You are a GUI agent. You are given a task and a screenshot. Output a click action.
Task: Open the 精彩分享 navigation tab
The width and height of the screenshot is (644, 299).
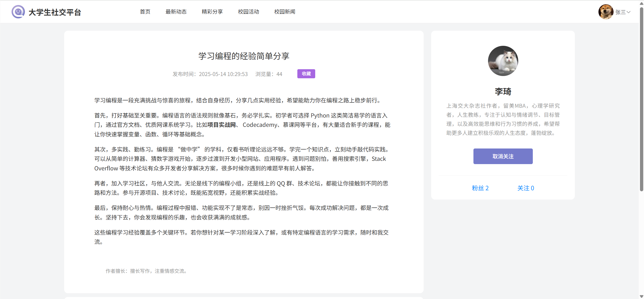point(212,12)
